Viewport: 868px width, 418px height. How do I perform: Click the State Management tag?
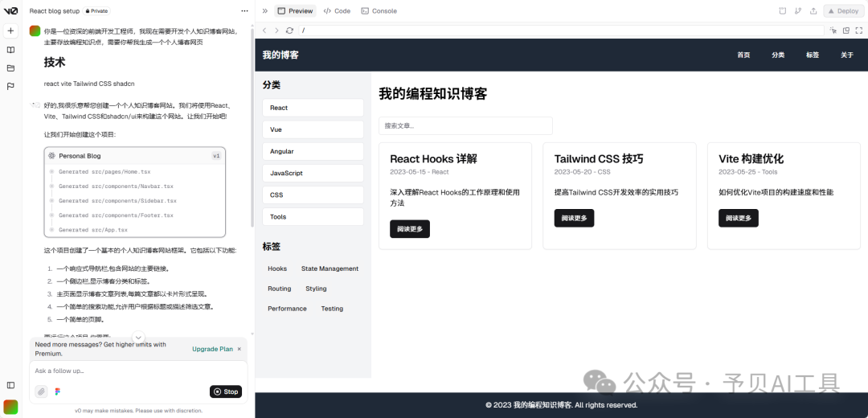tap(330, 268)
